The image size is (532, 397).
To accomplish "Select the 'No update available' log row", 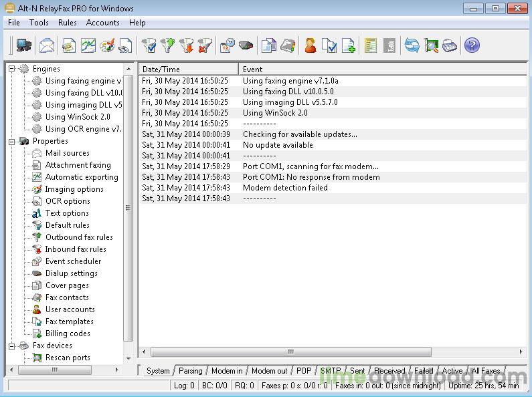I will 333,145.
